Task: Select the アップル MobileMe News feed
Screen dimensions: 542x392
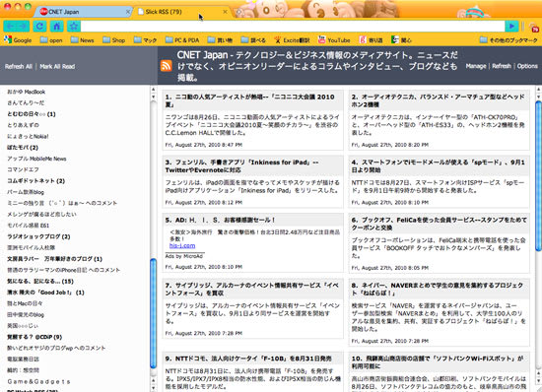Action: (36, 159)
